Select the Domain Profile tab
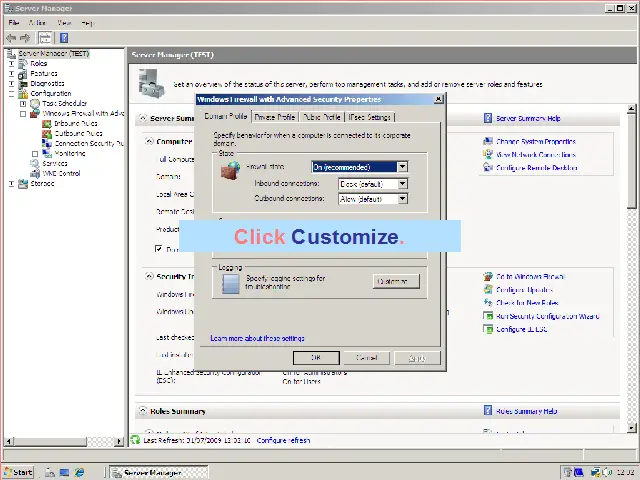Image resolution: width=640 pixels, height=480 pixels. [x=226, y=116]
